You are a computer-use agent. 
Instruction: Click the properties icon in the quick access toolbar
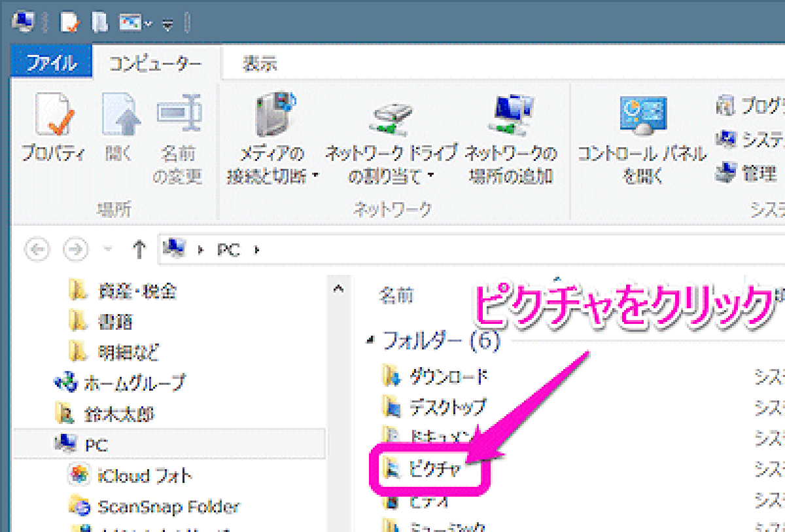click(x=69, y=23)
